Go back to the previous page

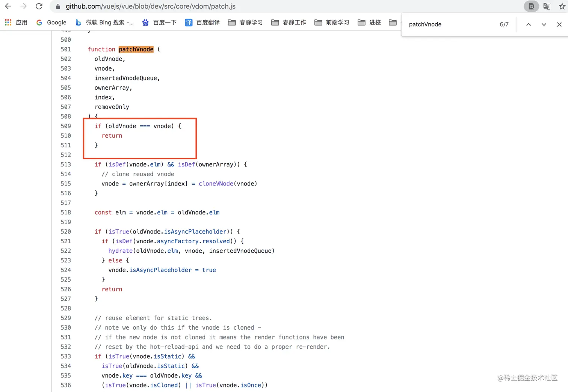(x=8, y=6)
